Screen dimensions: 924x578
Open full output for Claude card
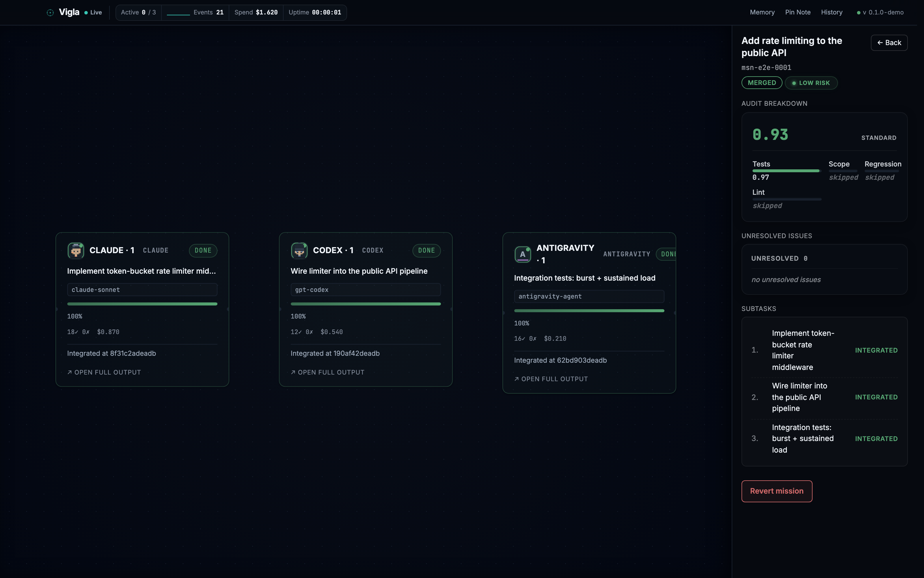[x=104, y=372]
